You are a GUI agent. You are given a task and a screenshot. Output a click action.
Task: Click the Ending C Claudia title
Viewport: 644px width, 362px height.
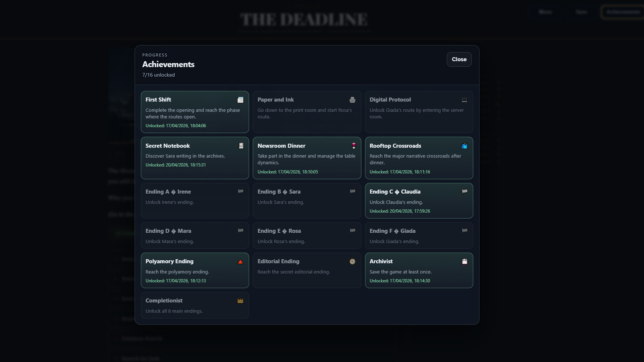tap(395, 192)
